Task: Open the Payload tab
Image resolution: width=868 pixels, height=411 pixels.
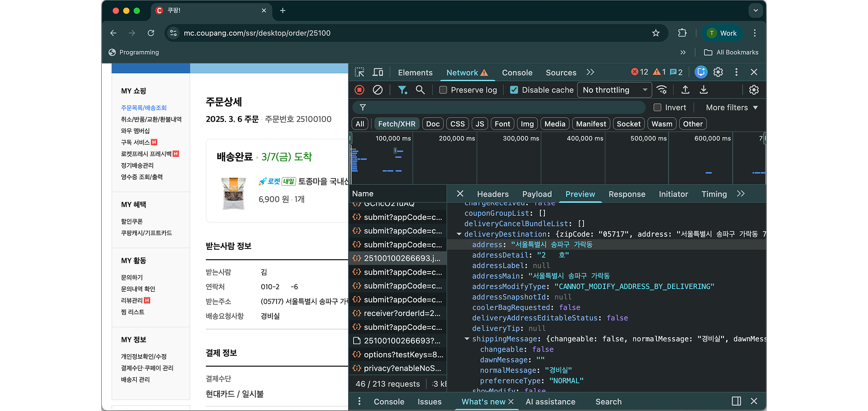Action: pos(537,194)
